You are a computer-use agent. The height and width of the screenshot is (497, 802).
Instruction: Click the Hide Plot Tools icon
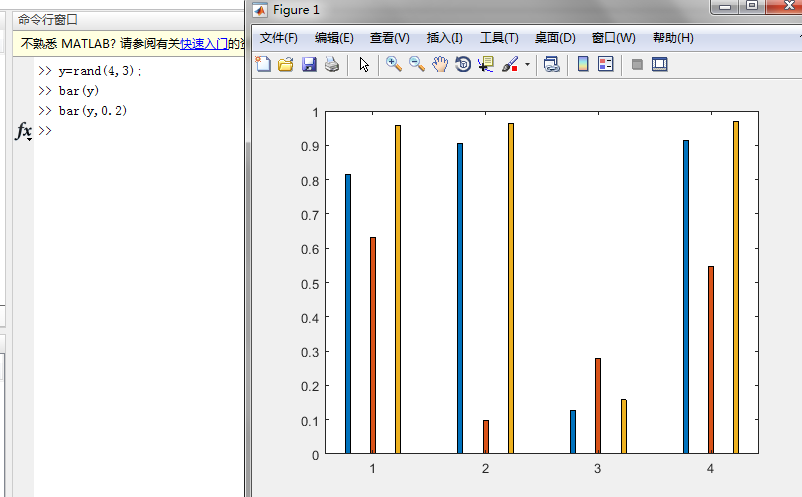click(x=637, y=64)
